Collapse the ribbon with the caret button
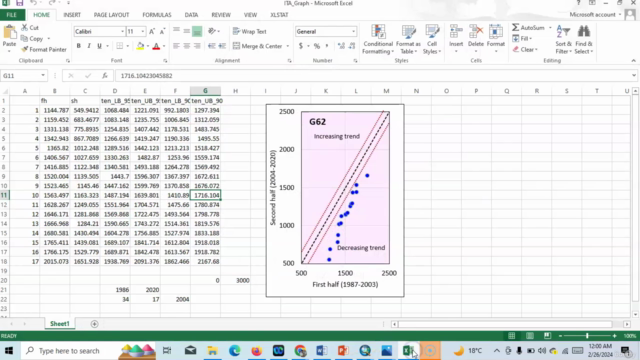 point(633,60)
